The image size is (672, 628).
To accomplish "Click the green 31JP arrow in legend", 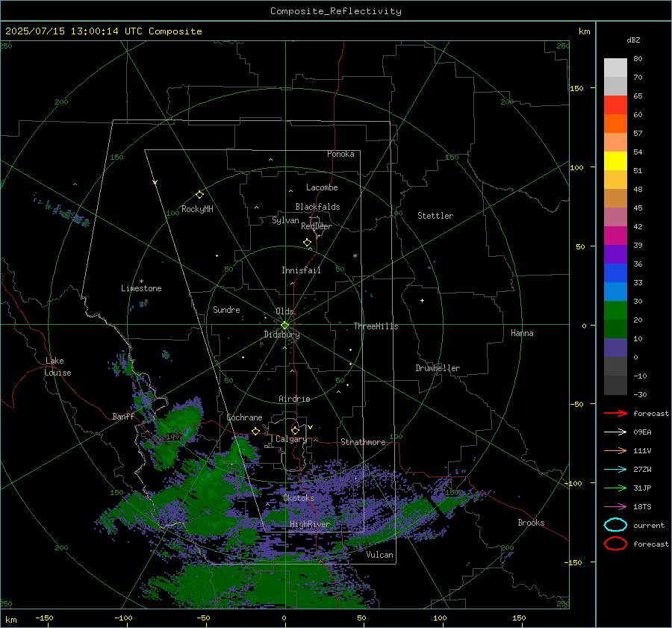I will 615,488.
